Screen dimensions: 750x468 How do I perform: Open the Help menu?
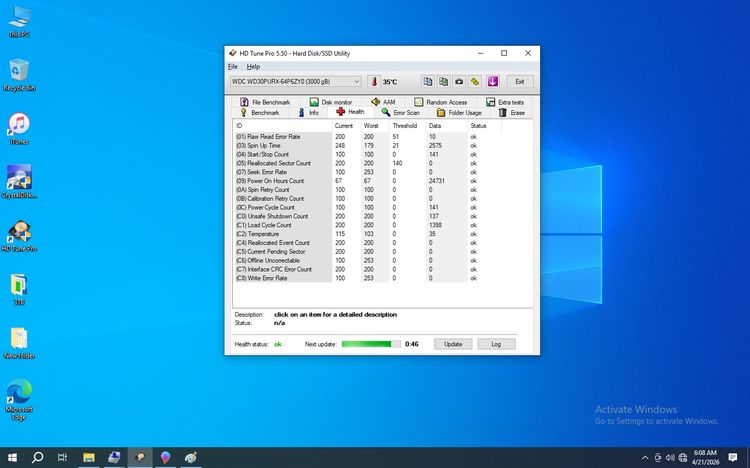tap(253, 67)
